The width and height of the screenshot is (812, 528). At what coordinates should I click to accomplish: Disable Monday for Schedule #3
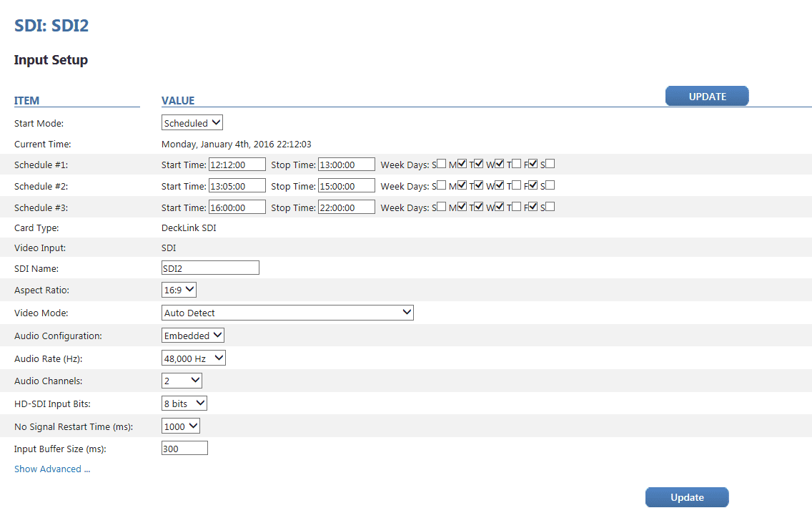[462, 207]
